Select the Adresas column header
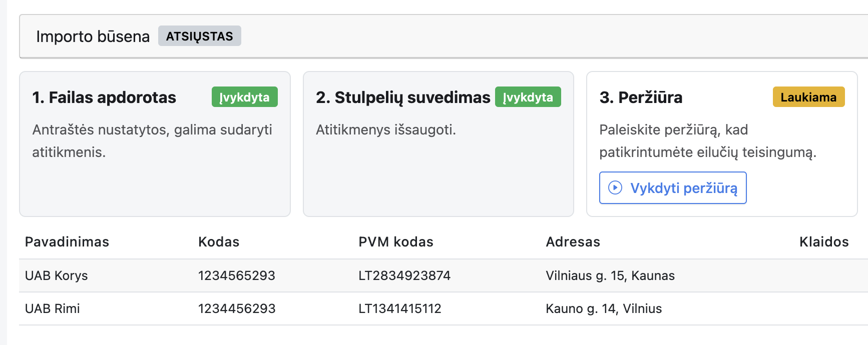This screenshot has height=345, width=868. point(573,242)
